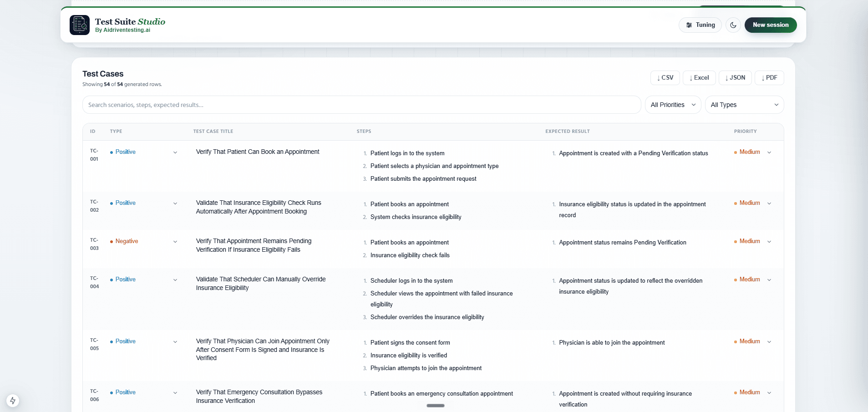Export test cases as Excel
This screenshot has width=868, height=412.
click(x=699, y=78)
